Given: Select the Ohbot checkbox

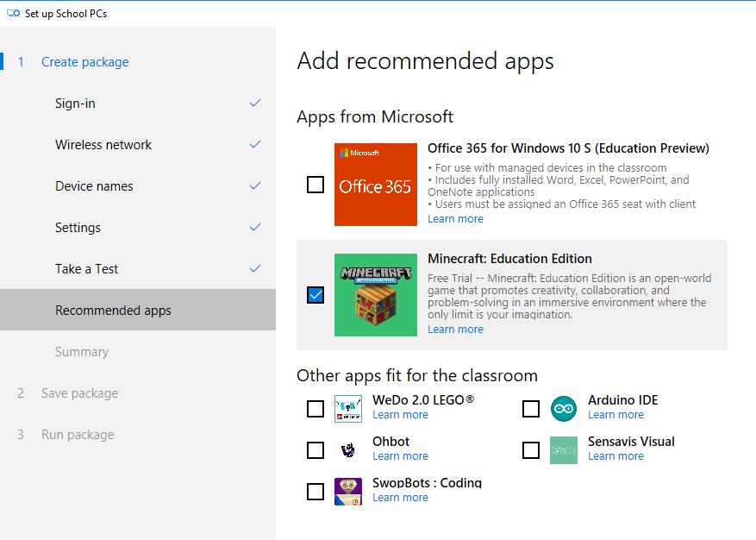Looking at the screenshot, I should click(x=316, y=450).
